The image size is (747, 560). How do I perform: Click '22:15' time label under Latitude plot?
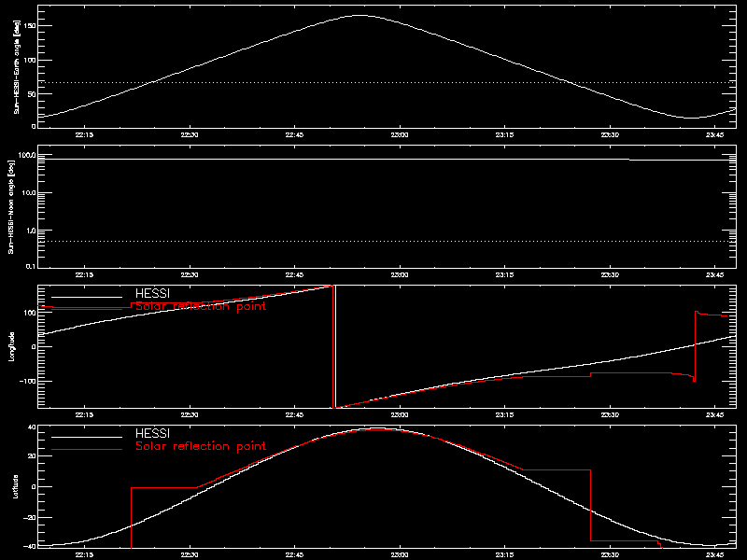[x=84, y=554]
